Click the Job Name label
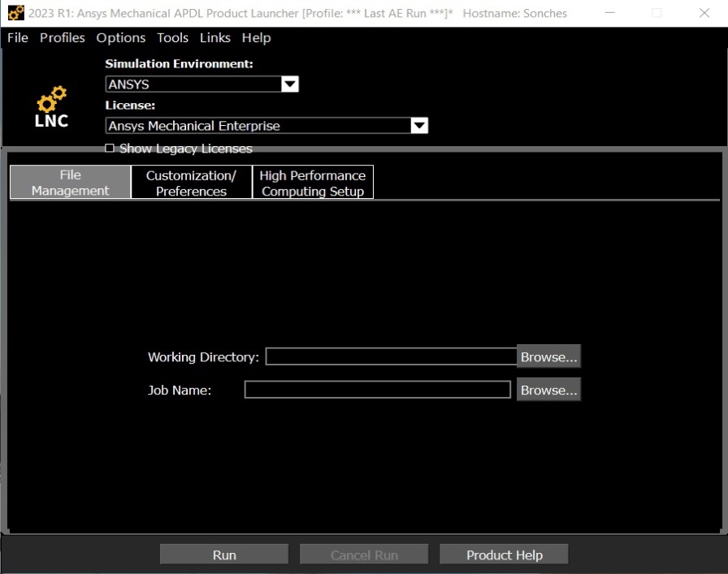This screenshot has height=574, width=728. tap(180, 391)
